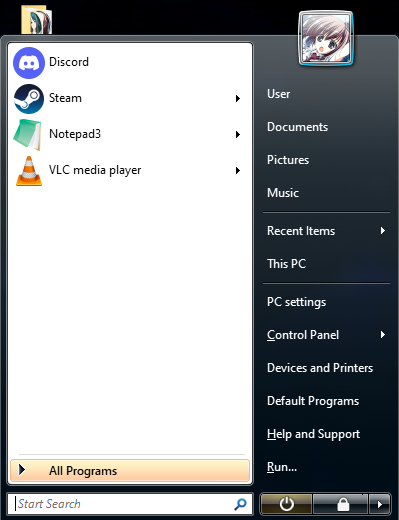Open the Run... dialog
This screenshot has height=520, width=399.
point(327,467)
